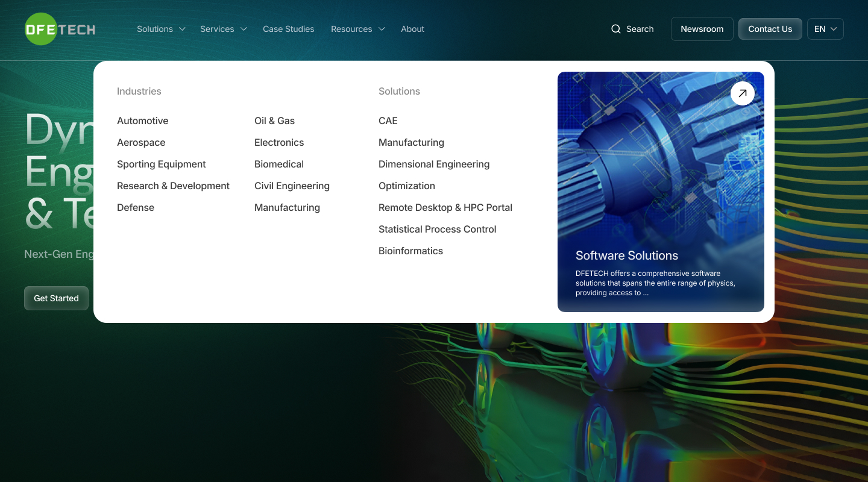Open the Software Solutions featured card image
The image size is (868, 482).
tap(661, 192)
